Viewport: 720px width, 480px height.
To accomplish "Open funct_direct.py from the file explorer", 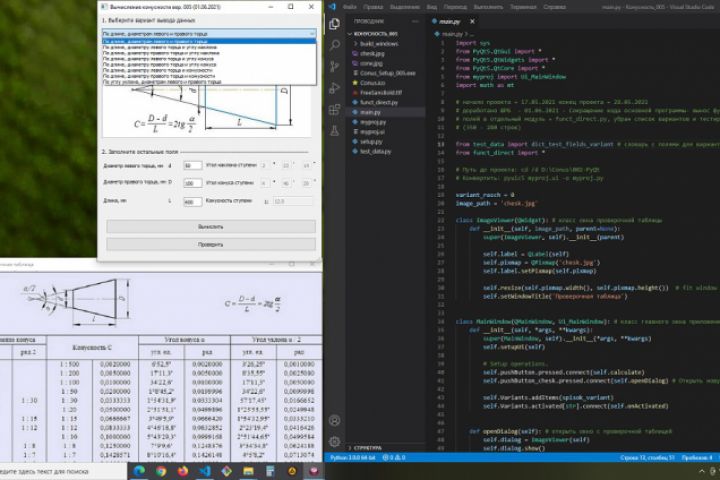I will (378, 102).
